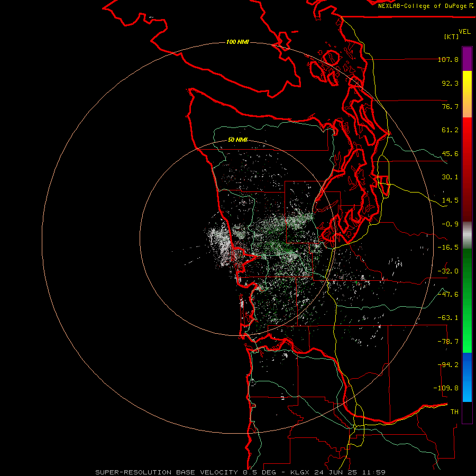
Task: Click the VEL legend title
Action: pos(464,31)
